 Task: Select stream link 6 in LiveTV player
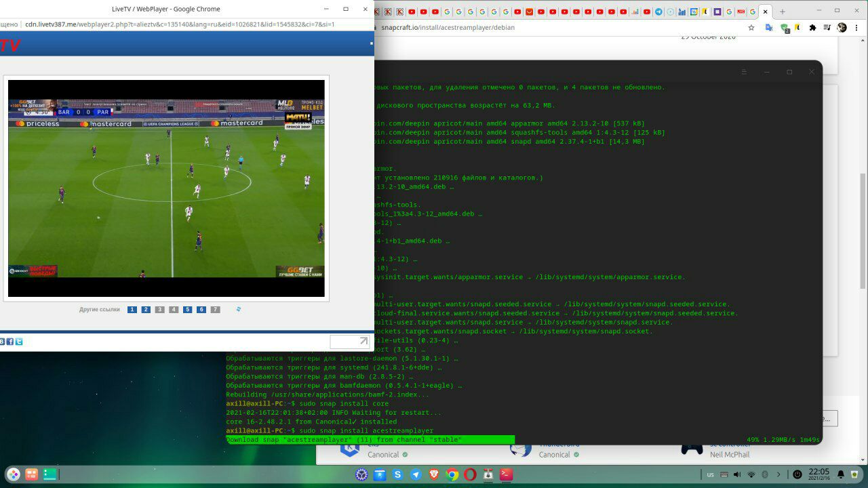point(201,310)
